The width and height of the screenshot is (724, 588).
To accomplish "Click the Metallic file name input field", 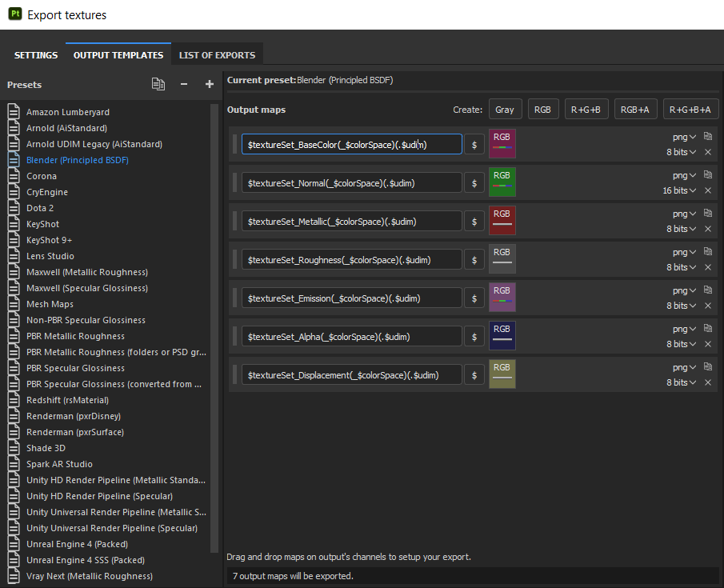I will point(352,221).
